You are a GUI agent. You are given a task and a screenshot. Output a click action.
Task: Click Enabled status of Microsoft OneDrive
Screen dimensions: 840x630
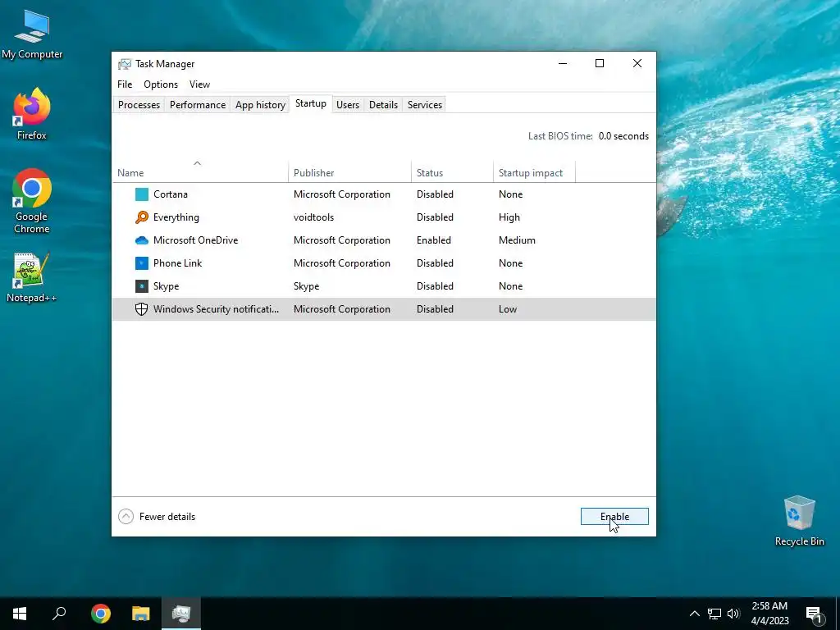(434, 240)
